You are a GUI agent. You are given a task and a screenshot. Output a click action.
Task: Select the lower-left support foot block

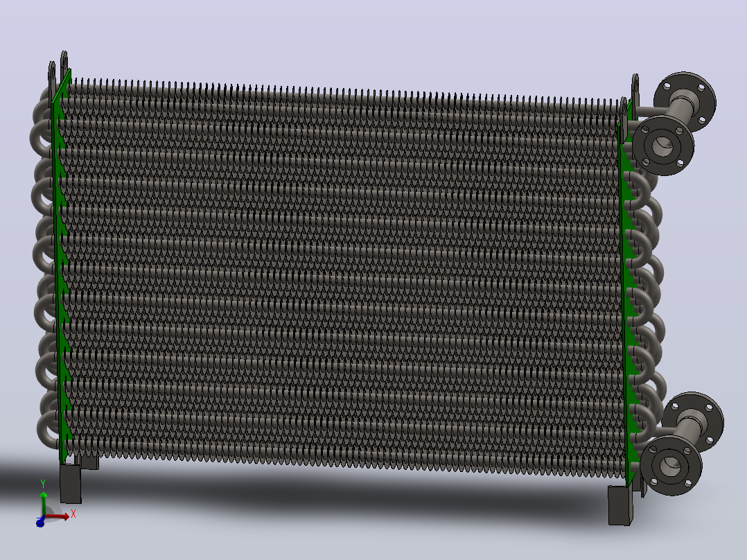pos(71,484)
